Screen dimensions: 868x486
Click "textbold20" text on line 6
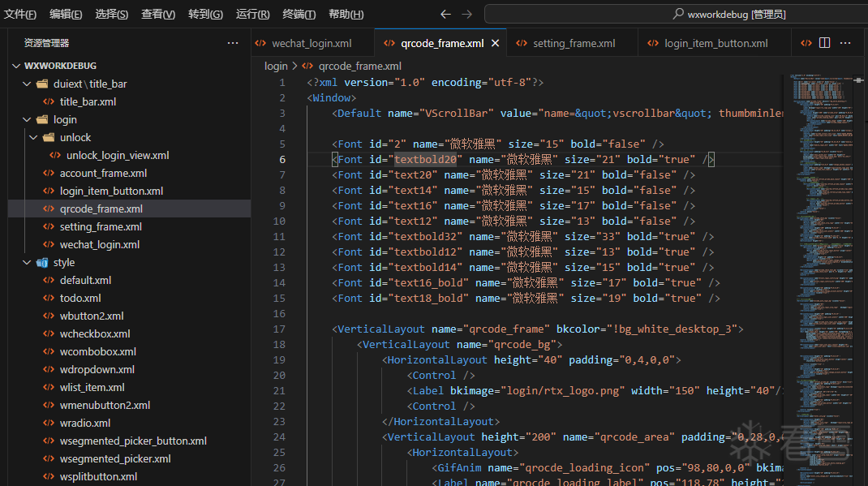[x=425, y=159]
